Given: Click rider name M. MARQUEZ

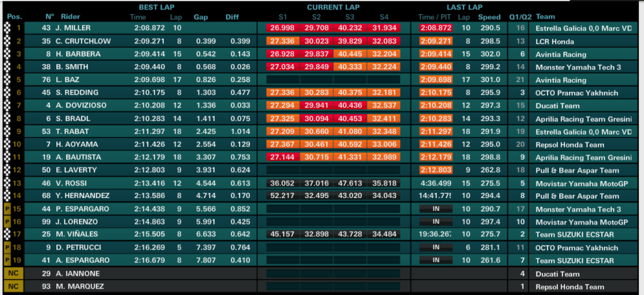Looking at the screenshot, I should pos(80,286).
